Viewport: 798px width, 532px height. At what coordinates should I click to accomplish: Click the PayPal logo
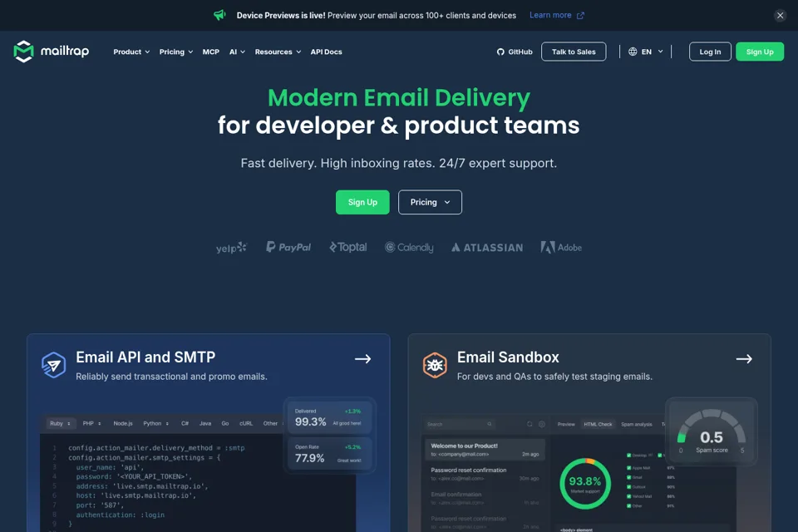click(288, 247)
